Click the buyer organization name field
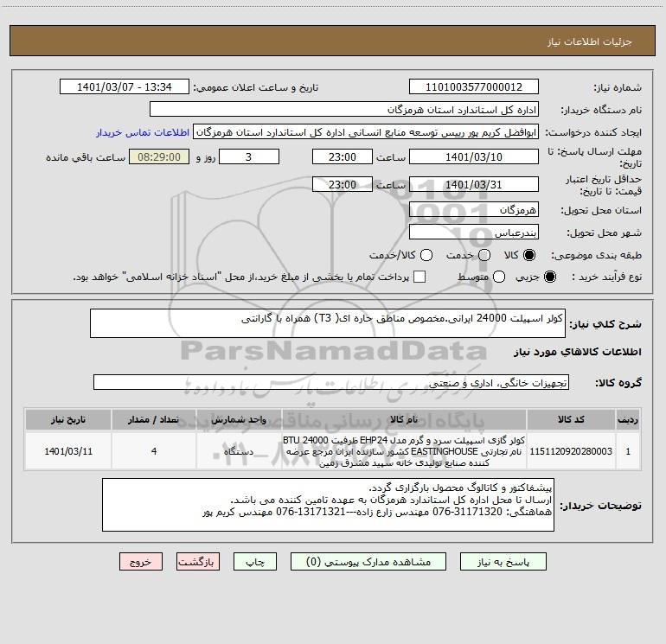Screen dimensions: 666x644 click(x=344, y=110)
